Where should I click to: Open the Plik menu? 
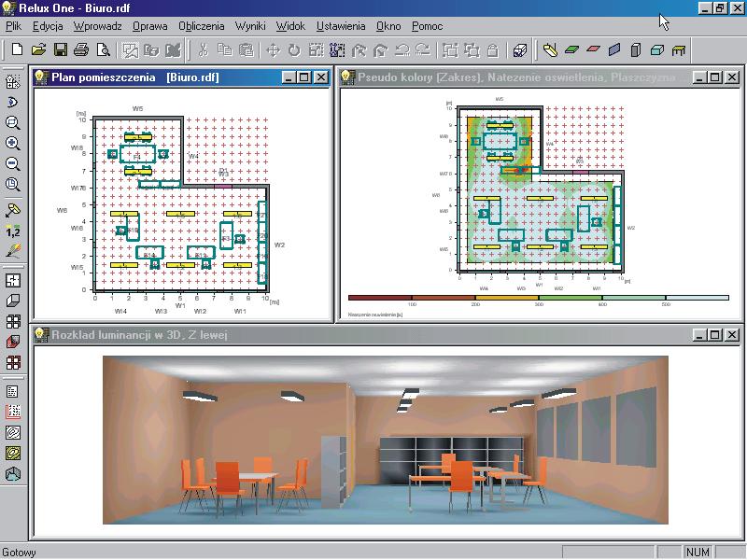[x=13, y=26]
